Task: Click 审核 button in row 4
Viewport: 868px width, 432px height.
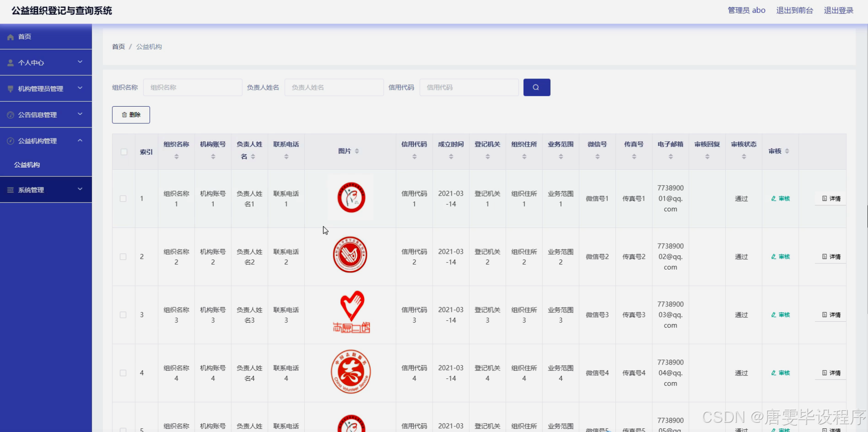Action: click(x=781, y=373)
